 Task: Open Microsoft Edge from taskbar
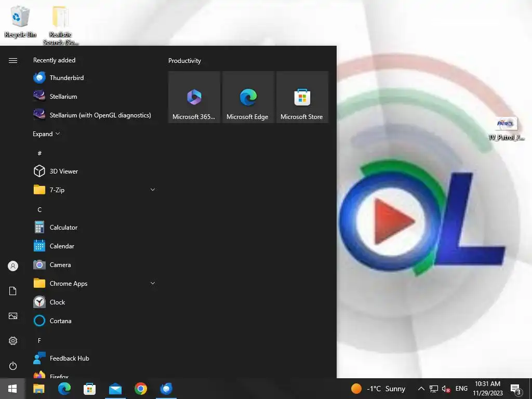tap(64, 389)
